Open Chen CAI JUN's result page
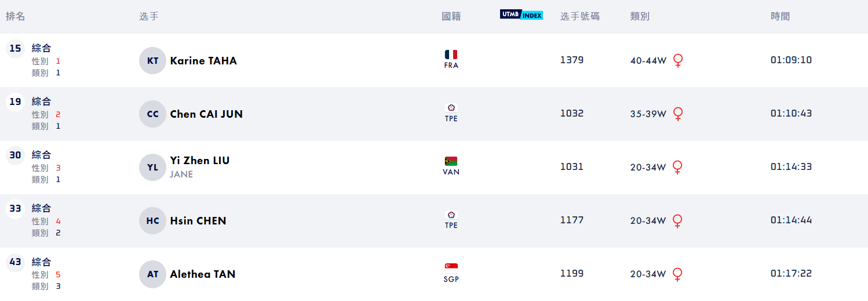 (206, 114)
